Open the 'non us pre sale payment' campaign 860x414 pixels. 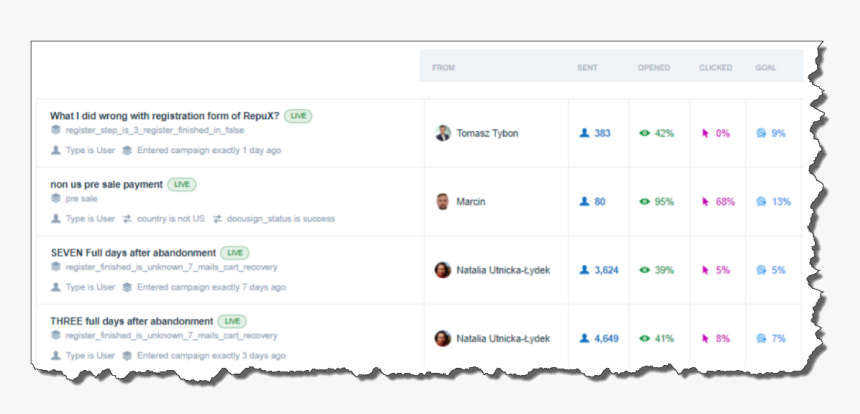click(106, 184)
